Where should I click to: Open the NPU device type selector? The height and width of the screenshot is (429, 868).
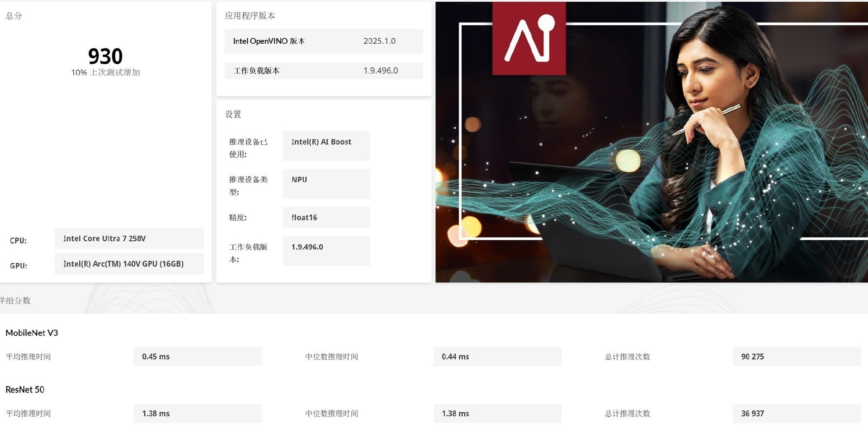(326, 183)
